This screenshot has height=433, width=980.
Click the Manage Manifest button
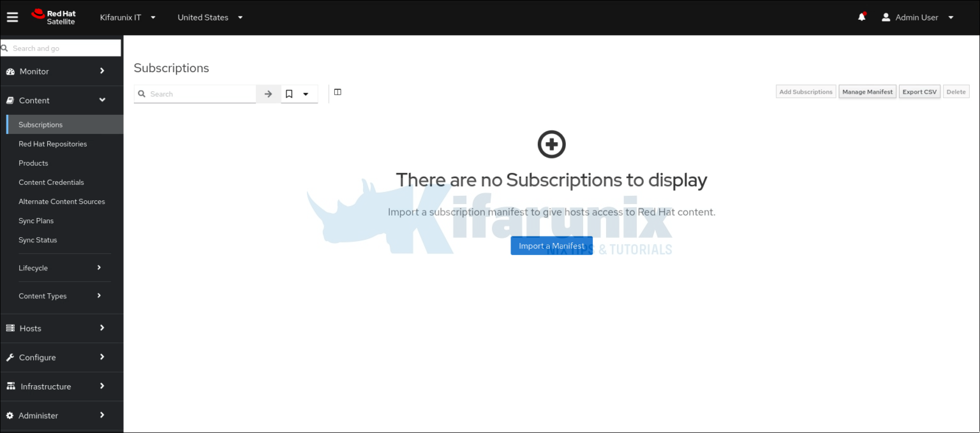[x=867, y=91]
